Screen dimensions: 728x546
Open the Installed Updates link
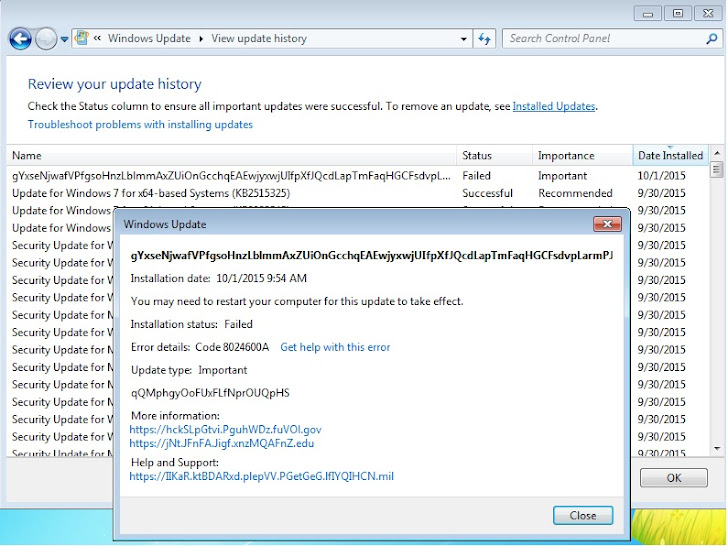[x=553, y=106]
